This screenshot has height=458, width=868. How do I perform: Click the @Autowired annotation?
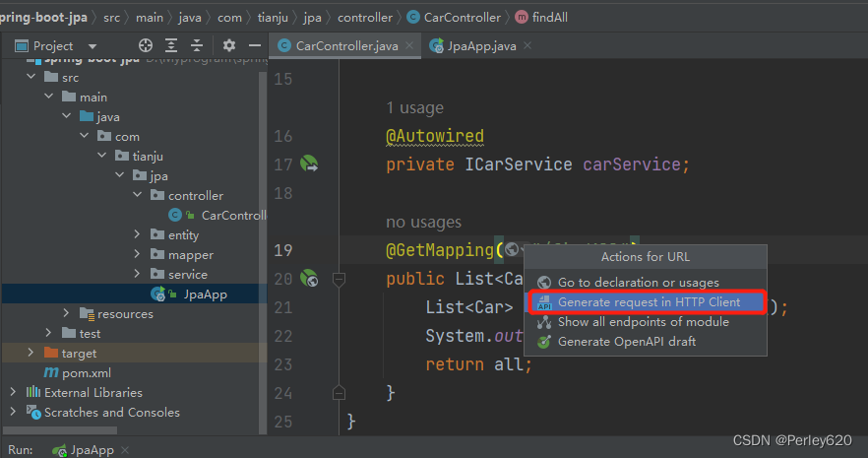click(435, 136)
